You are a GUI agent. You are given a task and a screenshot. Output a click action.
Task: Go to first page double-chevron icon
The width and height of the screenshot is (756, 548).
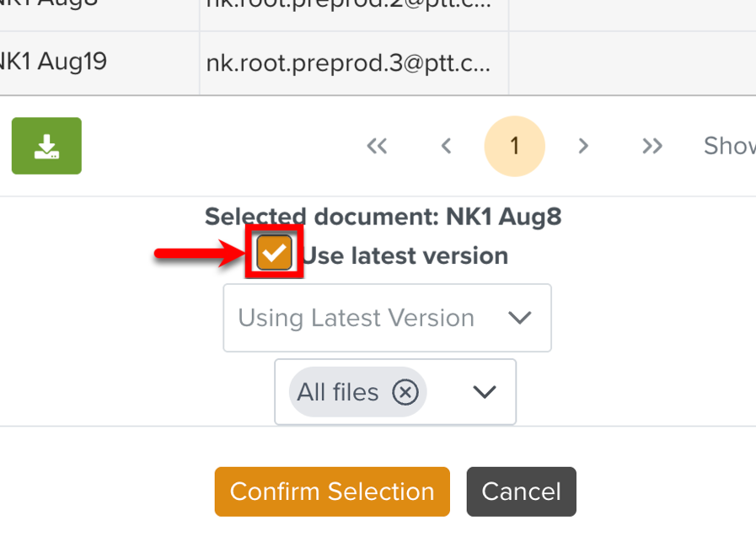[377, 146]
